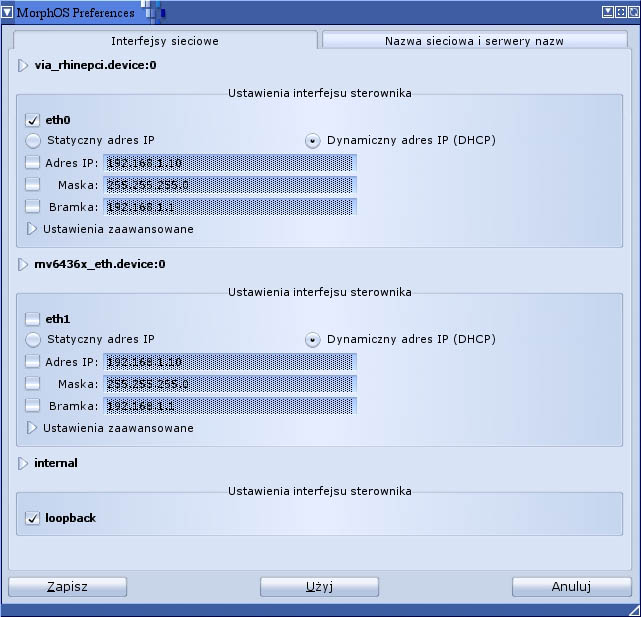Tick the Adres IP checkbox for eth1
The image size is (641, 617).
click(x=32, y=361)
